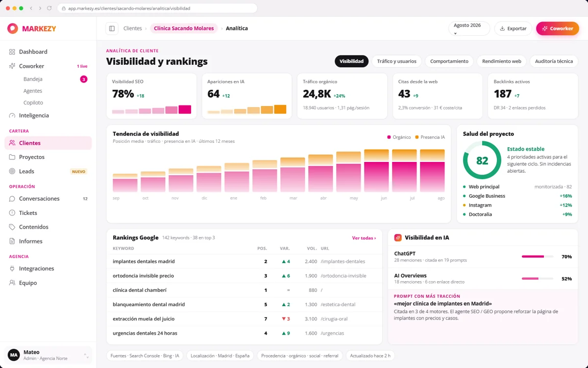Screen dimensions: 588x368
Task: Switch to the Visibilidad tab
Action: [x=351, y=61]
